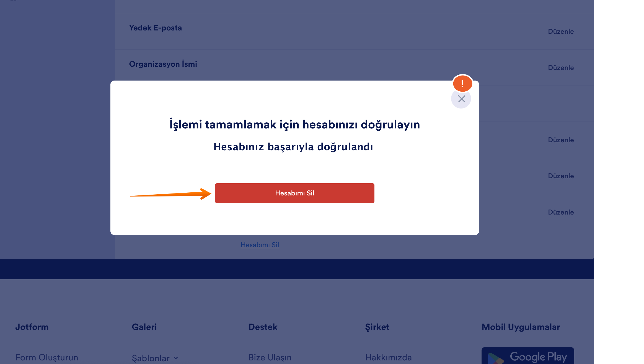Edit the Organizasyon İsmi row
Screen dimensions: 644x364
tap(561, 68)
